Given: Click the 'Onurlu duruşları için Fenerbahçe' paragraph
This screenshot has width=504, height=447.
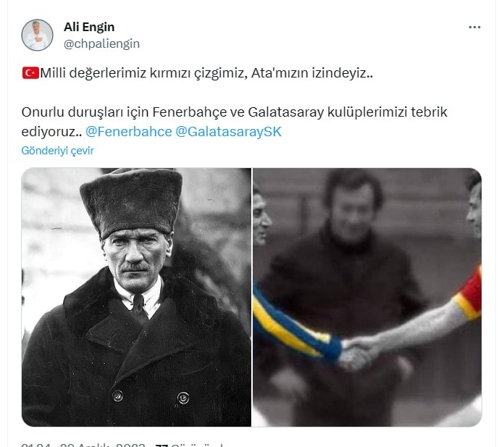Looking at the screenshot, I should tap(235, 122).
